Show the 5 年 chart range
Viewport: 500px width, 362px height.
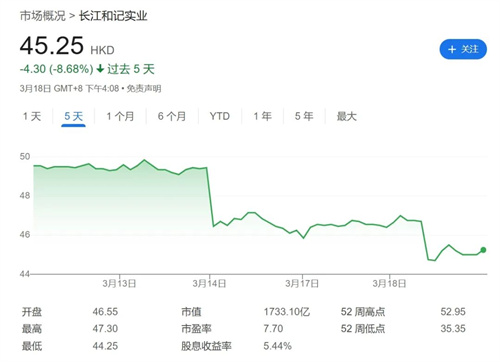coord(304,116)
